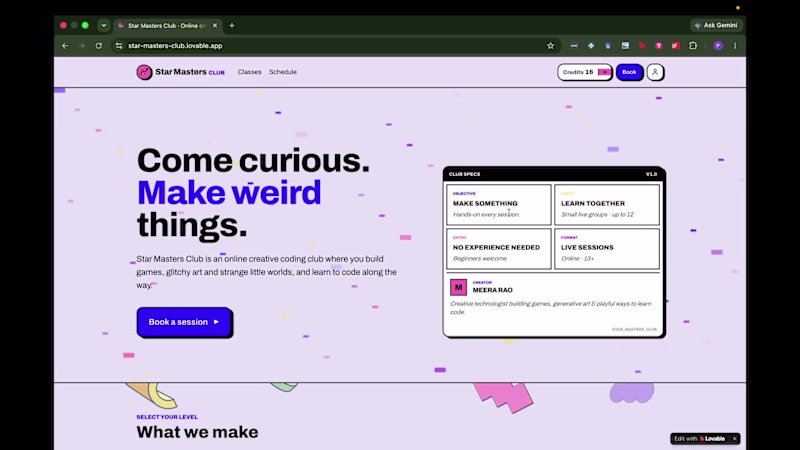Image resolution: width=800 pixels, height=450 pixels.
Task: Click the blue diamond extension icon
Action: pos(591,46)
